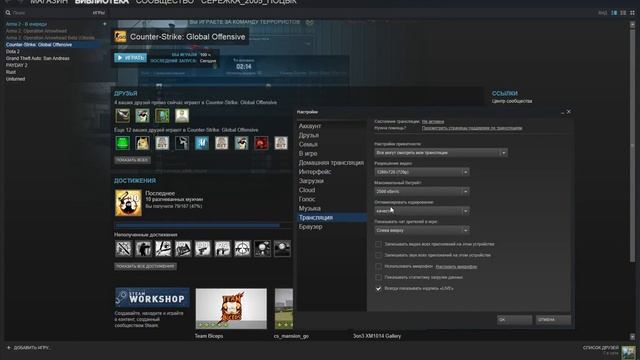Go to the МАГАЗИН top navigation
This screenshot has width=640, height=360.
point(49,2)
